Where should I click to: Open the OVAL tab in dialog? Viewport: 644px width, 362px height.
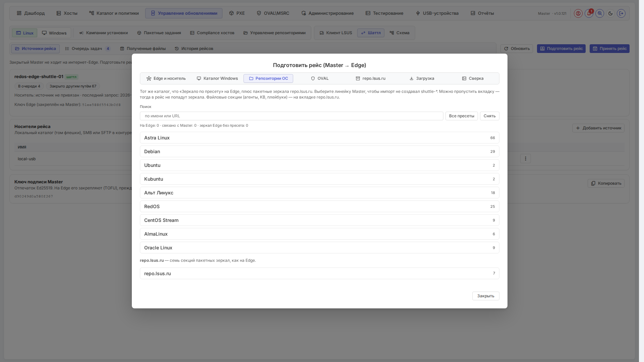click(320, 78)
